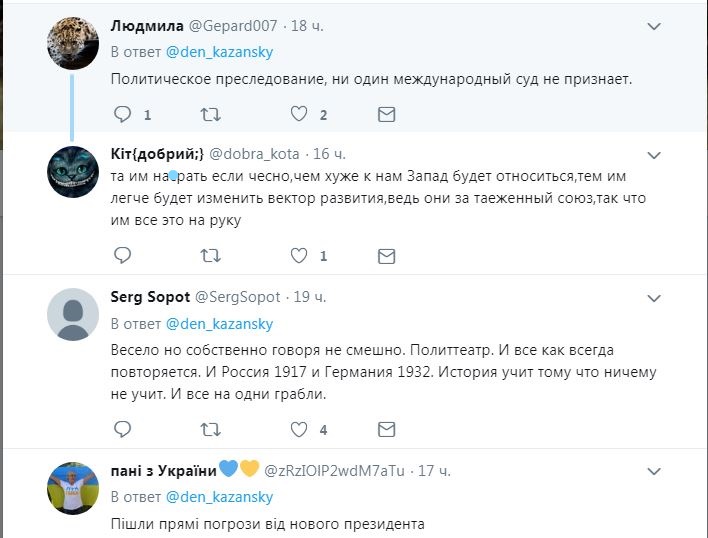
Task: Open Serg Sopot's profile name link
Action: tap(148, 297)
